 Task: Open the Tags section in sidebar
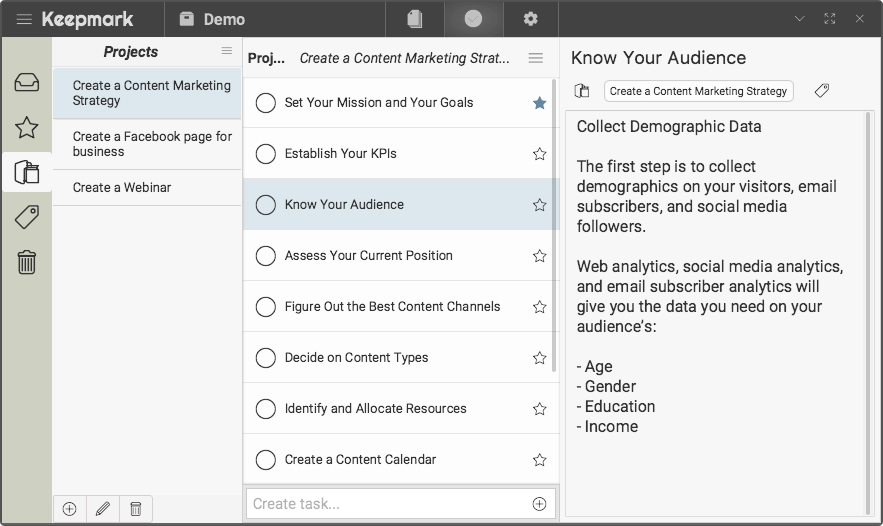coord(27,217)
